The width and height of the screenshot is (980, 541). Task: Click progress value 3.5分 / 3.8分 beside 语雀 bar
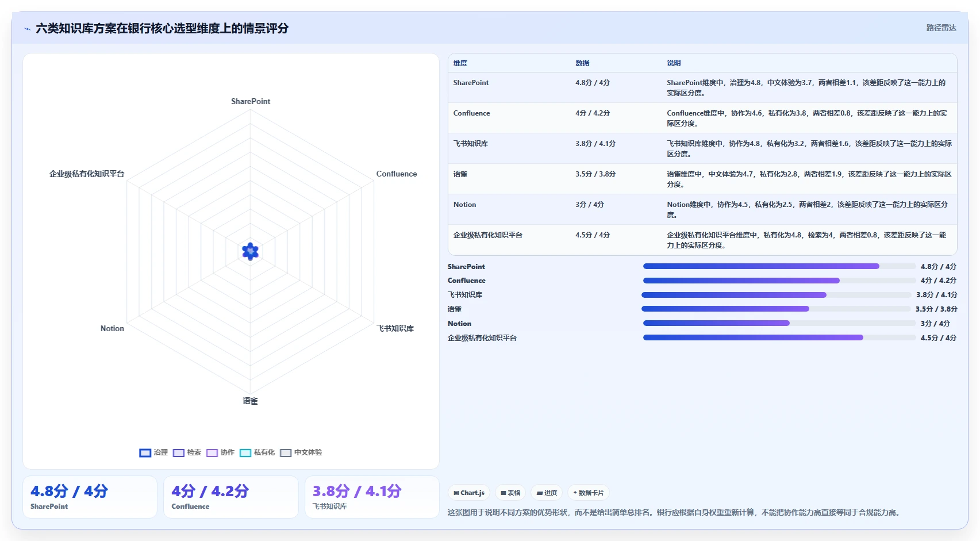[936, 309]
